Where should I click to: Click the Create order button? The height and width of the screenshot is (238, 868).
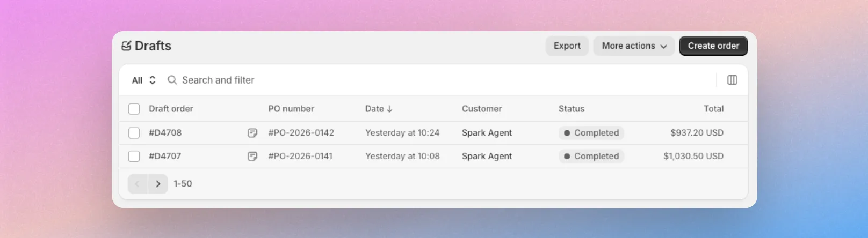coord(713,46)
